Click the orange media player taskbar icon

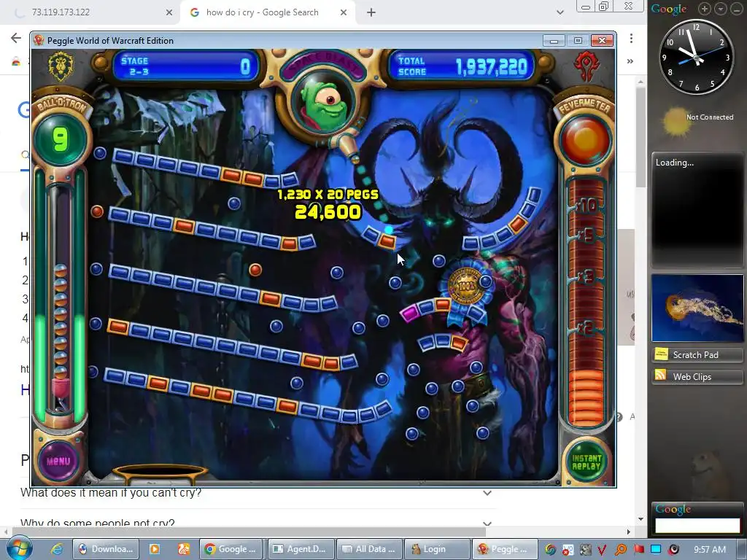click(x=155, y=549)
